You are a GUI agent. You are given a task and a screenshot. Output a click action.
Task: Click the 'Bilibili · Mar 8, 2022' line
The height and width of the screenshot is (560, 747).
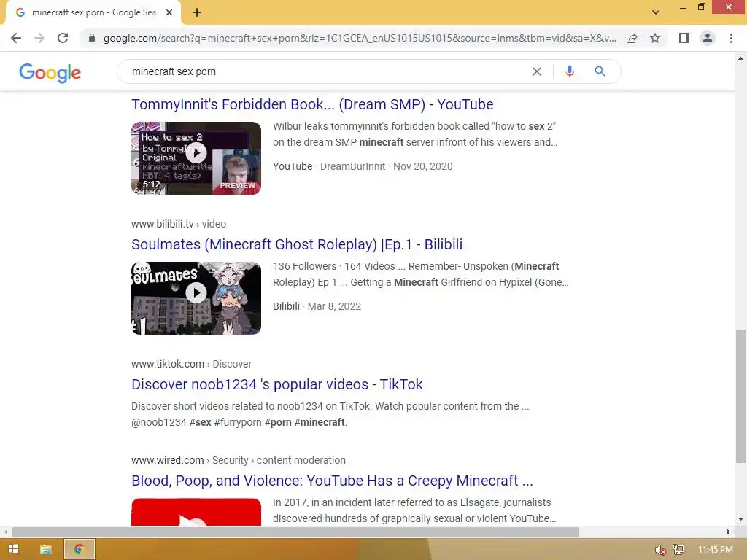coord(317,306)
